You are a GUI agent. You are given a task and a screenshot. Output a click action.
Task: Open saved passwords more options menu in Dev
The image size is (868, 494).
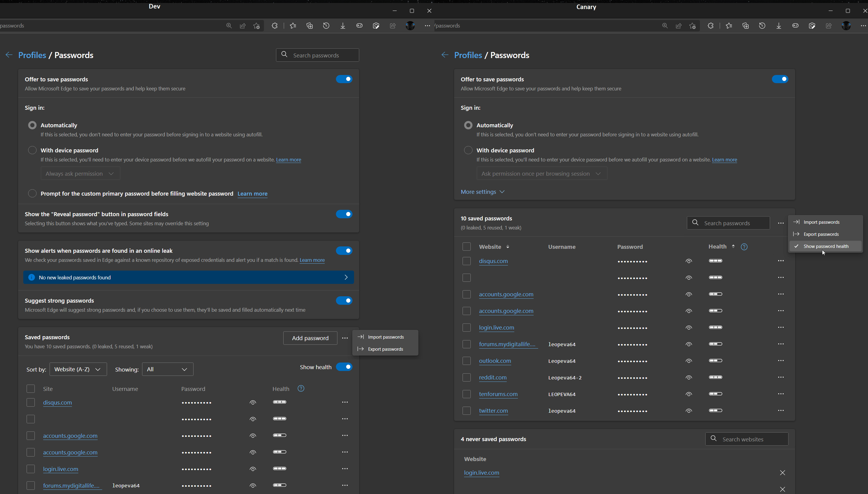coord(345,338)
